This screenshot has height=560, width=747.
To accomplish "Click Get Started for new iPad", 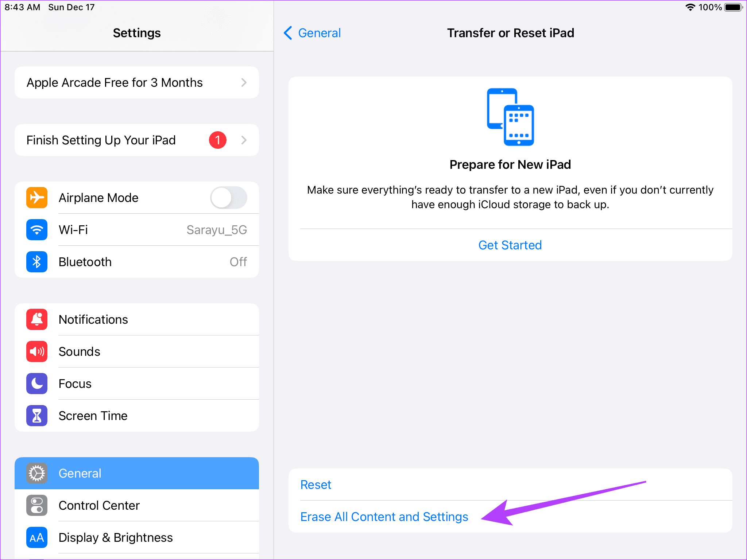I will 510,245.
